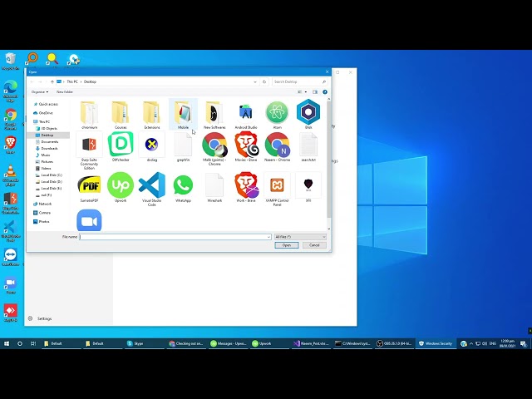Select the Wireshark file icon
The width and height of the screenshot is (532, 399).
click(214, 188)
